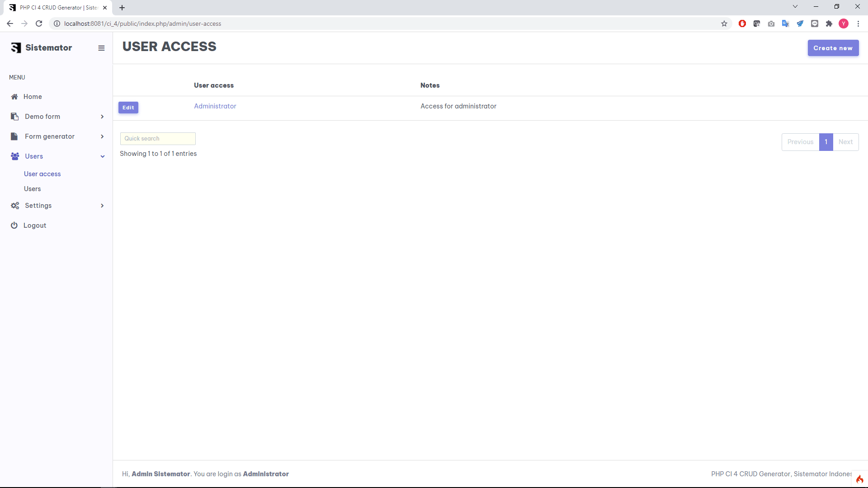Click the Users group icon

[15, 156]
